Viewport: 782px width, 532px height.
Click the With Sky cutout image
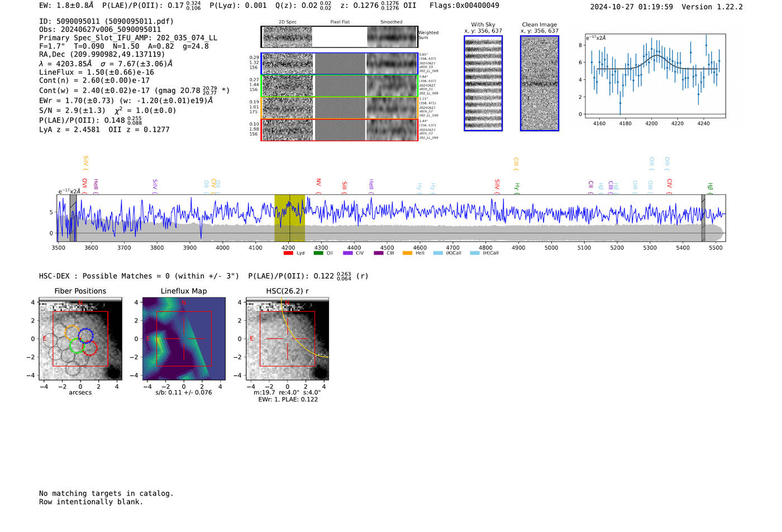click(x=483, y=83)
